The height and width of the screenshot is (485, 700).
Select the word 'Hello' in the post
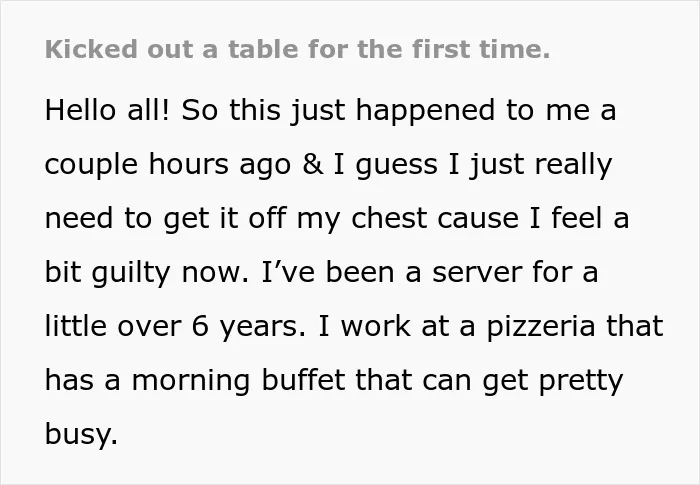click(x=80, y=110)
